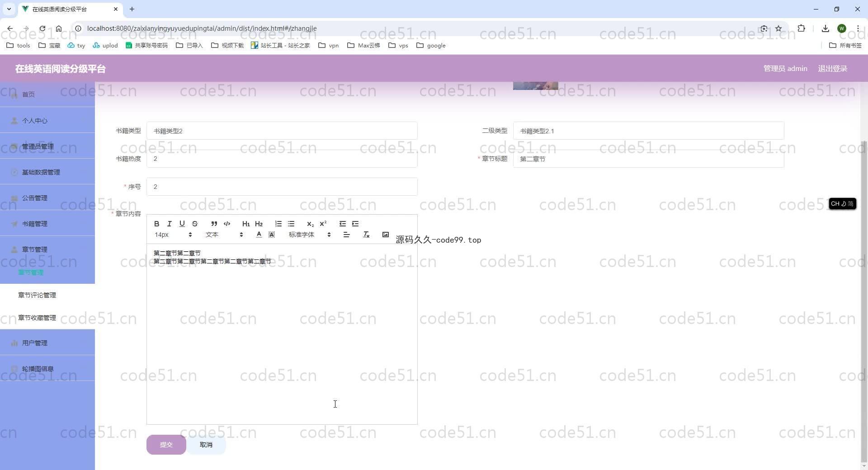Apply superscript formatting

[x=323, y=224]
